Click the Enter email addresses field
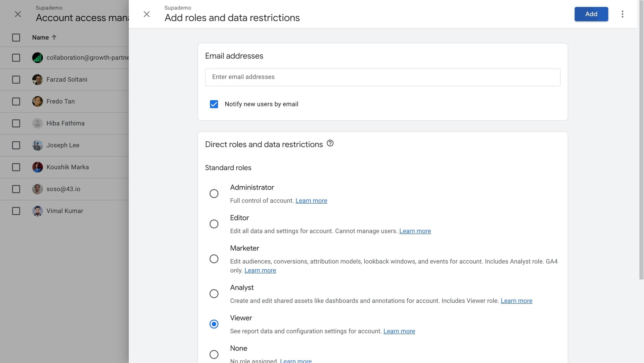This screenshot has height=363, width=644. [x=382, y=77]
